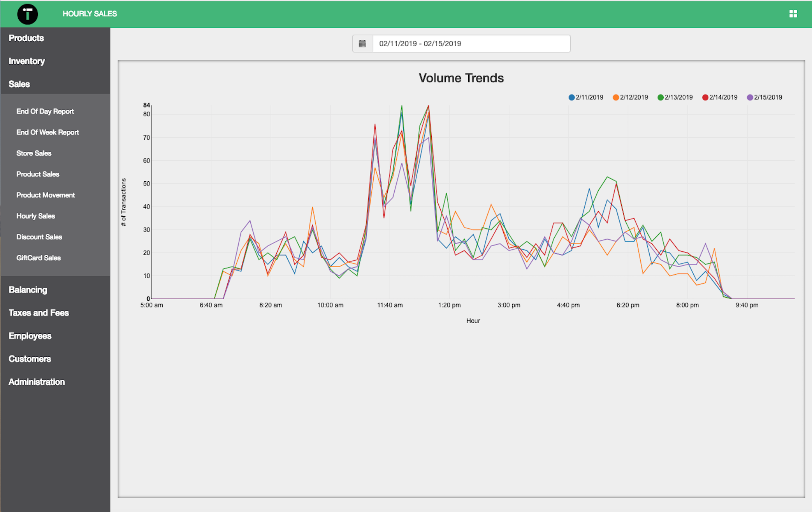Toggle the 2/14/2019 red legend dot
Image resolution: width=812 pixels, height=512 pixels.
coord(705,97)
